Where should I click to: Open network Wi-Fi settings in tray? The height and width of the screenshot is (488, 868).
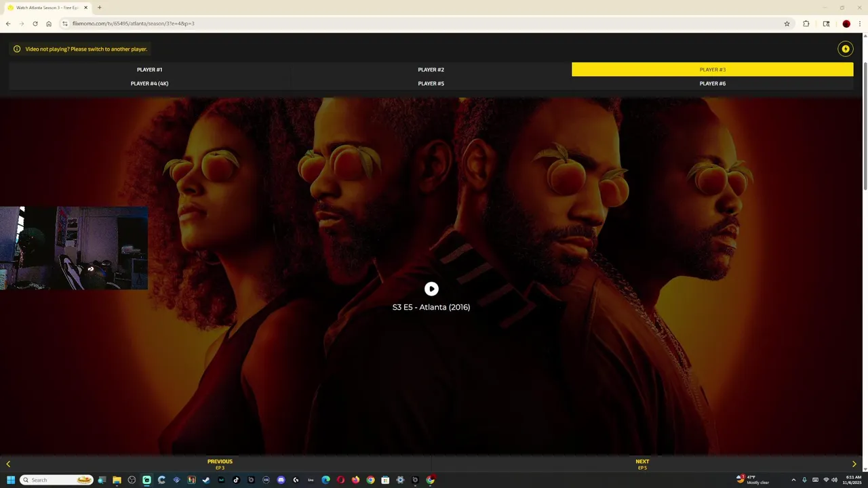(x=826, y=480)
